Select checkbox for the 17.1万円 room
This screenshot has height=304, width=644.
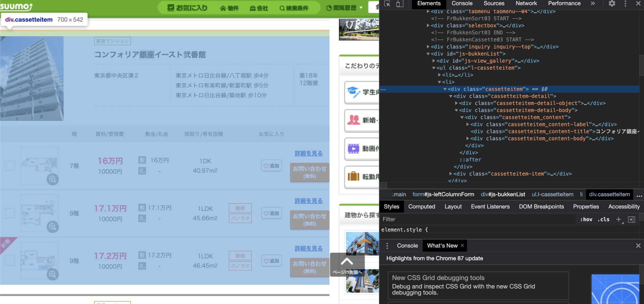pos(10,213)
